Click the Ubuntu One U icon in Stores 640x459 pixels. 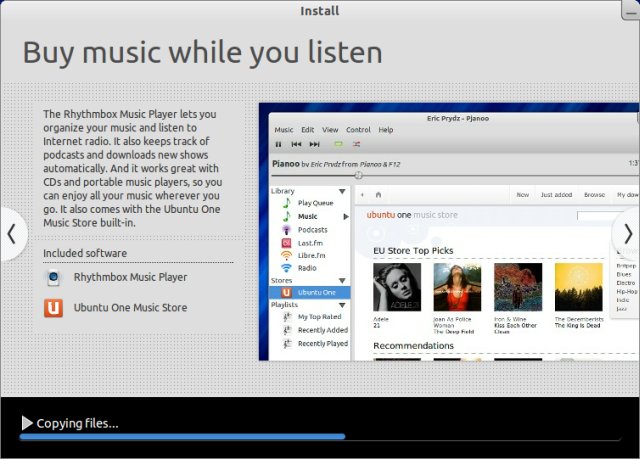287,293
